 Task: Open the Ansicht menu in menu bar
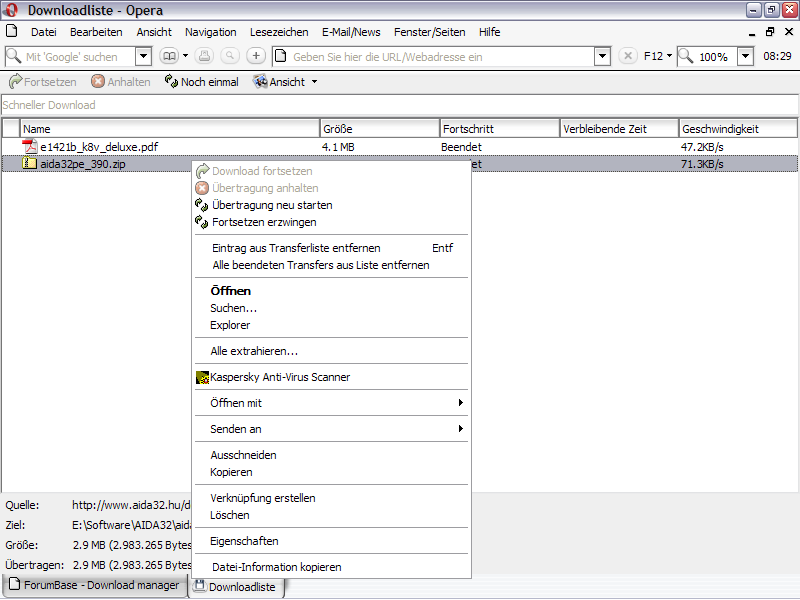click(x=154, y=32)
